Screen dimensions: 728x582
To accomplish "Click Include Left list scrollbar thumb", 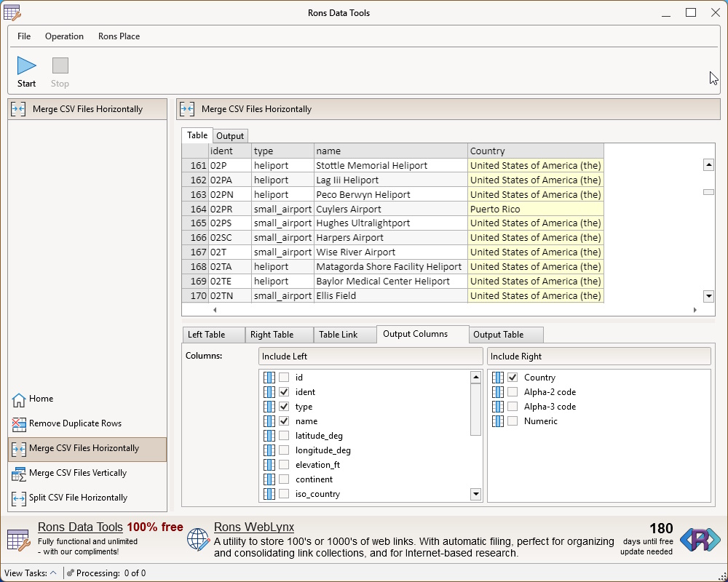I will (476, 410).
